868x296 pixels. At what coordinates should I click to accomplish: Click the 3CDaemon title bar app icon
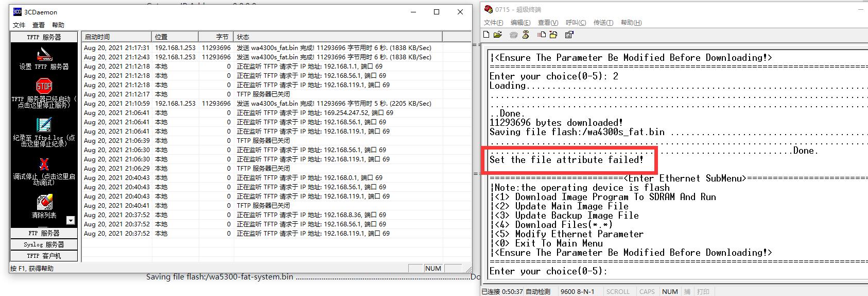pos(17,12)
